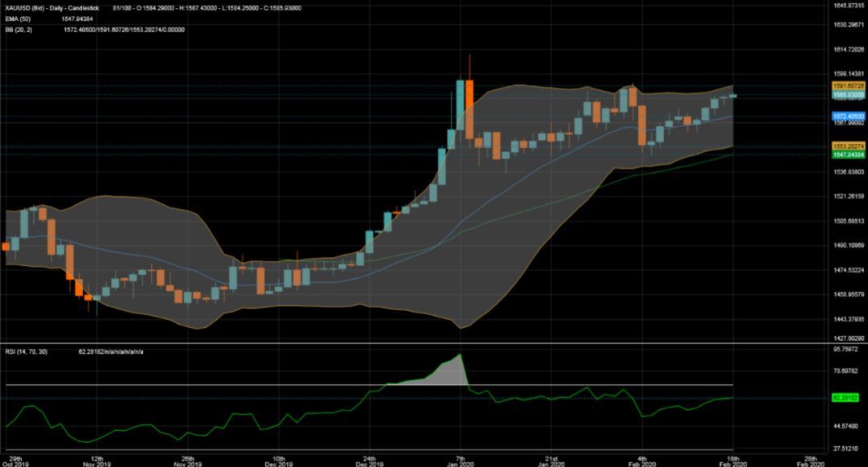Click the 28th Feb 2020 date label
The image size is (868, 467).
[x=811, y=461]
